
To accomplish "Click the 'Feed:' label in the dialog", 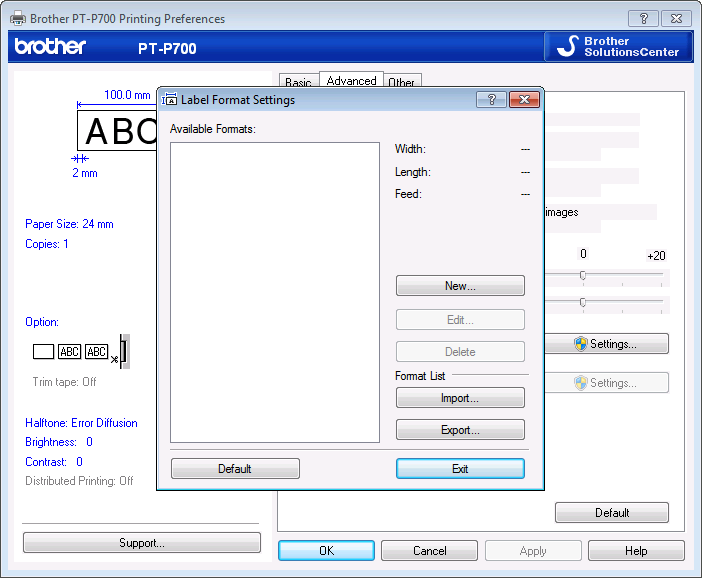I will (408, 194).
